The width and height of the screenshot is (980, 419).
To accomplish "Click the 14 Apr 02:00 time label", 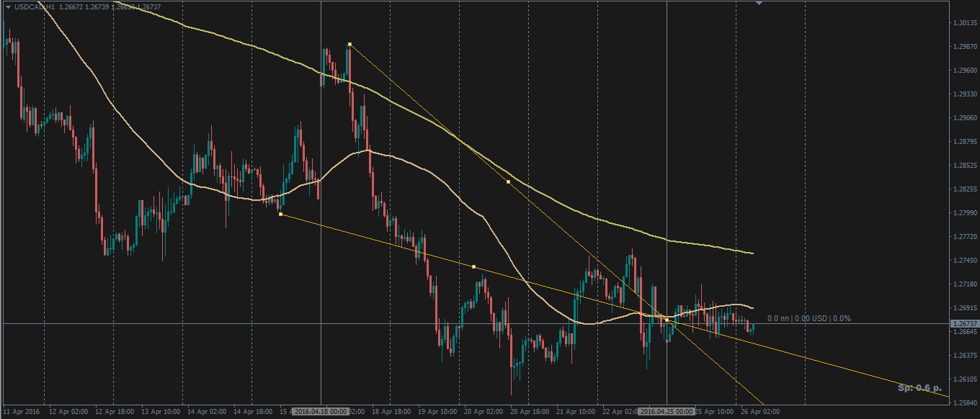I will 207,412.
